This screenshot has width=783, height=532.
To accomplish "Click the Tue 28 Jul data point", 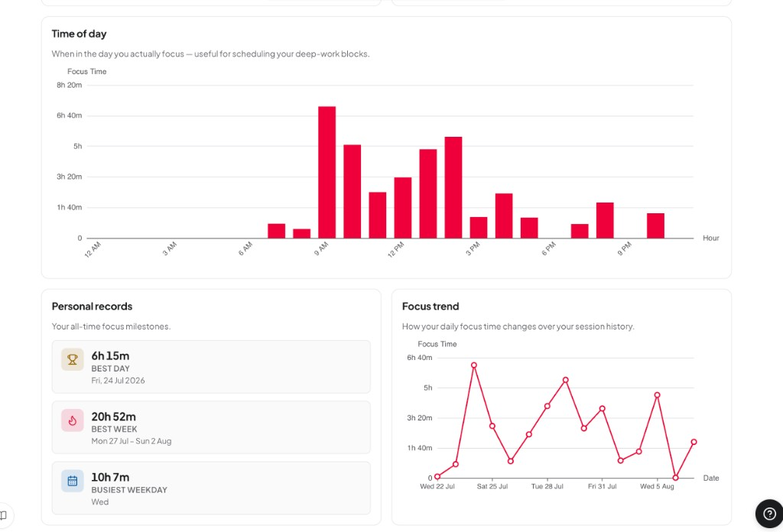I will point(547,406).
